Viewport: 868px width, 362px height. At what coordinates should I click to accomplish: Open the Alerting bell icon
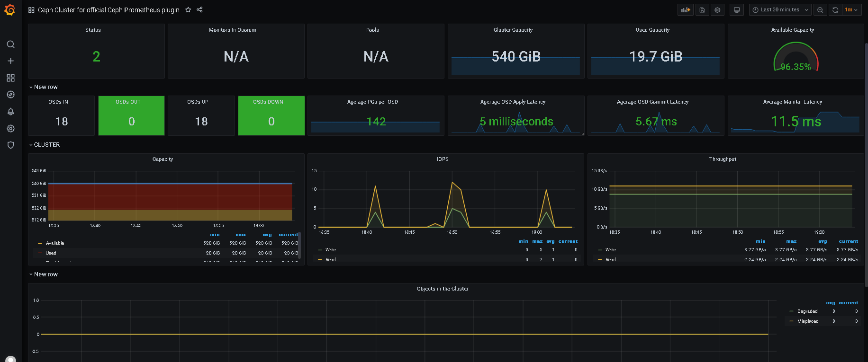pyautogui.click(x=10, y=112)
